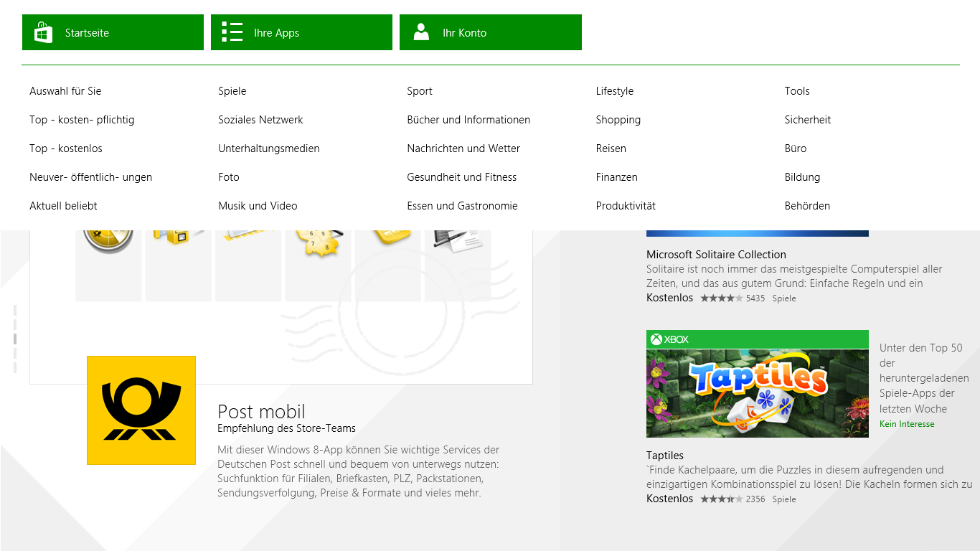This screenshot has width=980, height=551.
Task: Open Ihre Apps
Action: pyautogui.click(x=301, y=32)
